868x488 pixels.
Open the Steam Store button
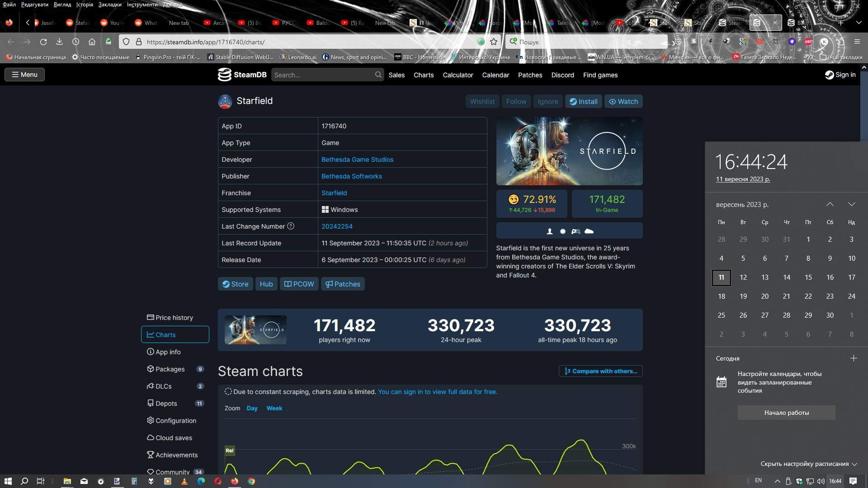click(235, 284)
